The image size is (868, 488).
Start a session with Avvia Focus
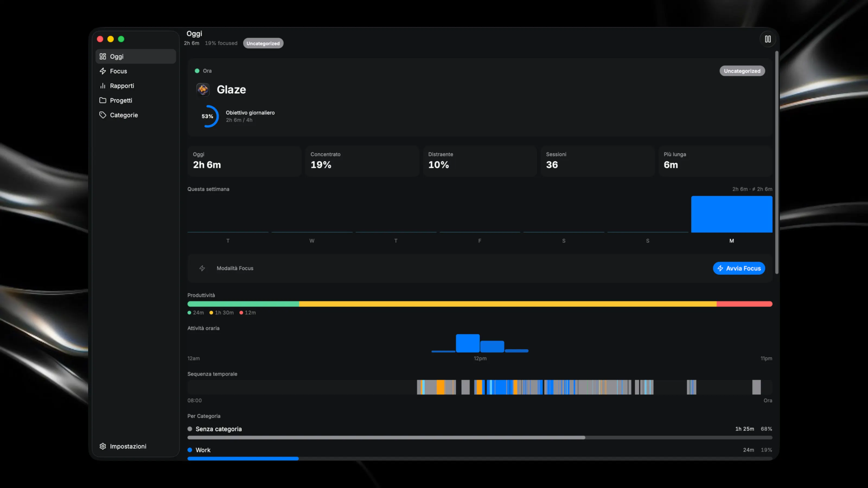pyautogui.click(x=739, y=268)
